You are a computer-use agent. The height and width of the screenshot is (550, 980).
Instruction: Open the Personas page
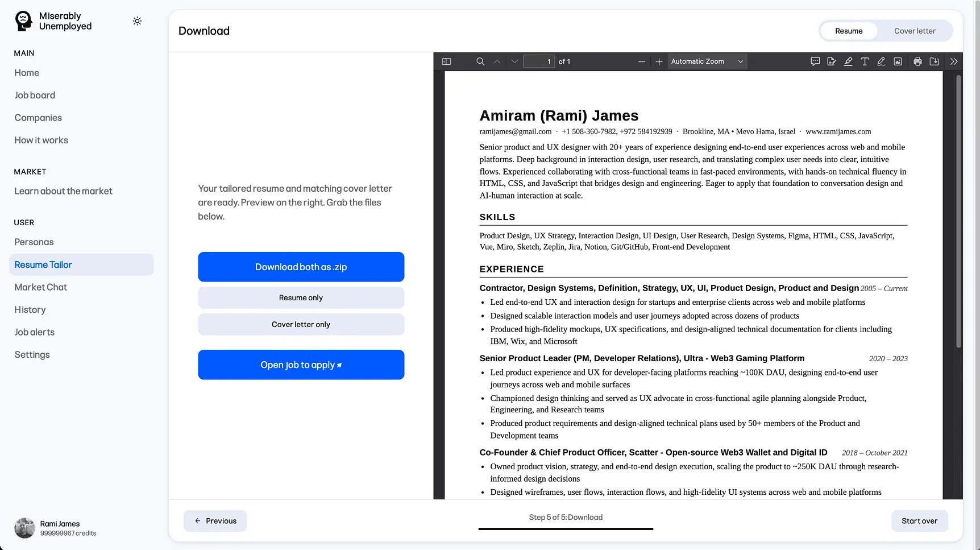point(34,242)
